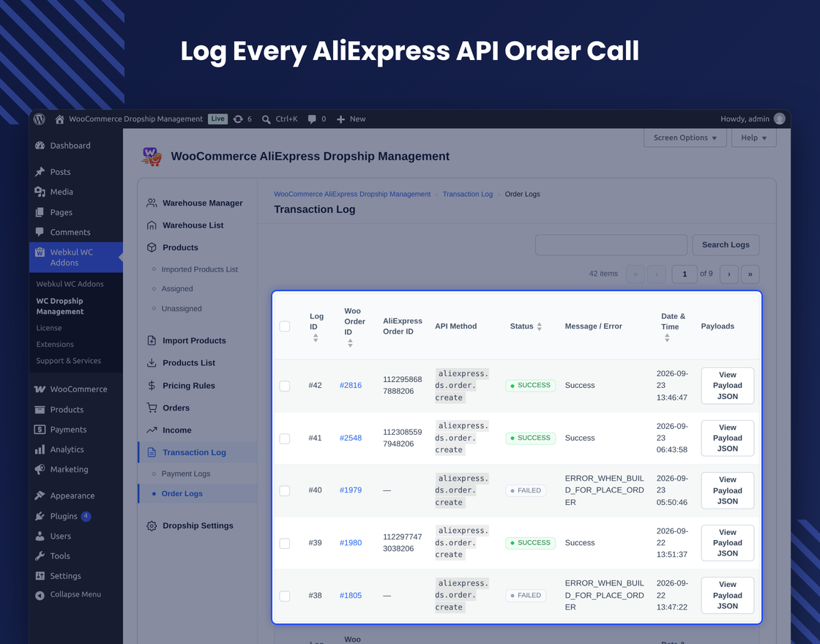Open the WooCommerce sidebar icon
The height and width of the screenshot is (644, 820).
tap(40, 389)
